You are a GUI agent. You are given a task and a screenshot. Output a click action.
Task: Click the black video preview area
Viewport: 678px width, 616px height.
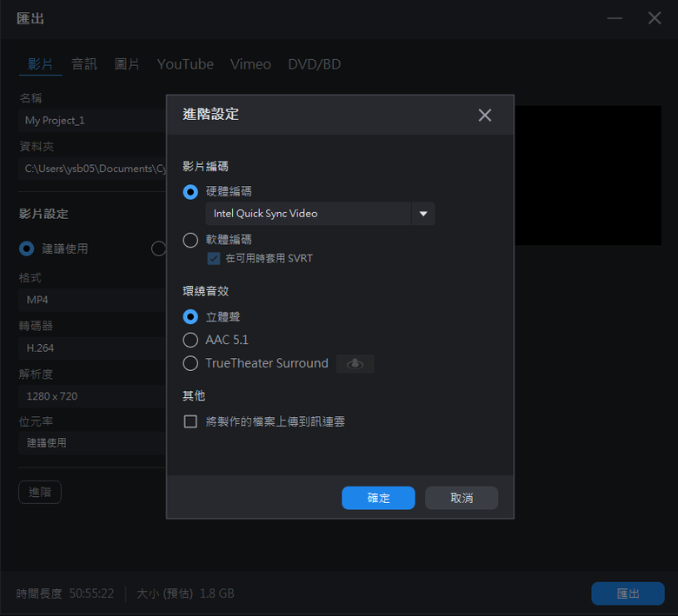pos(588,176)
